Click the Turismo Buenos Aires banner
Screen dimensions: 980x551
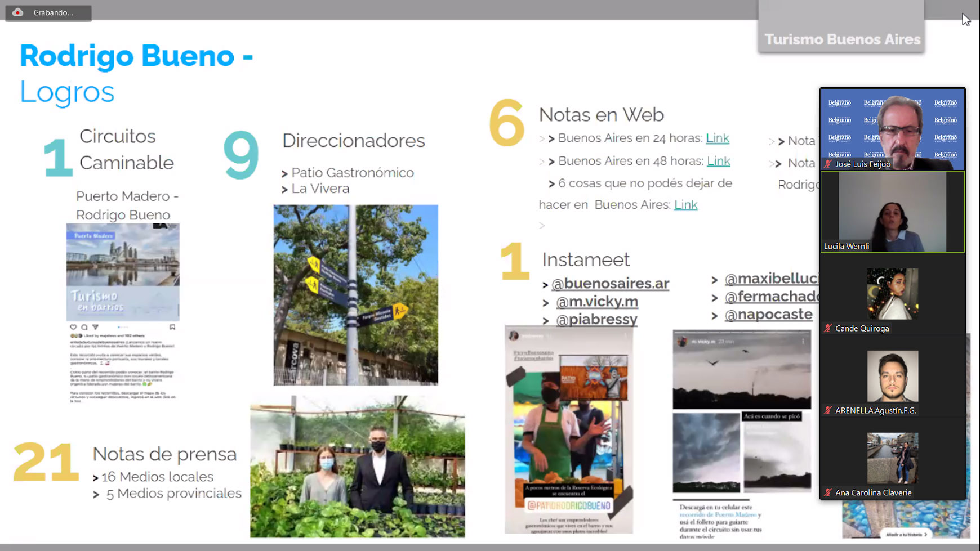click(x=842, y=39)
